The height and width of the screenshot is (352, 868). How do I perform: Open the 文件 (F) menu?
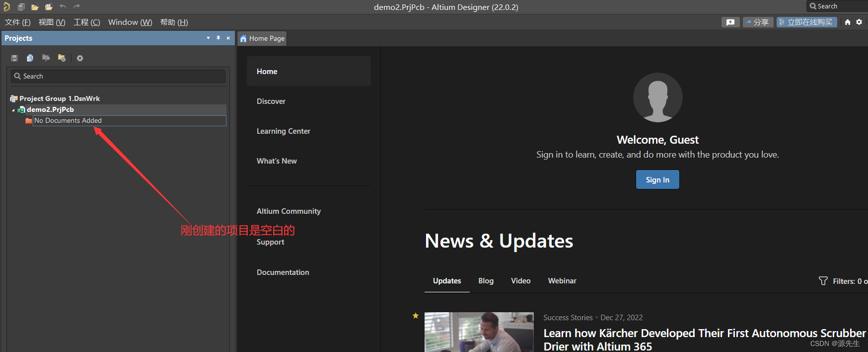[x=18, y=22]
